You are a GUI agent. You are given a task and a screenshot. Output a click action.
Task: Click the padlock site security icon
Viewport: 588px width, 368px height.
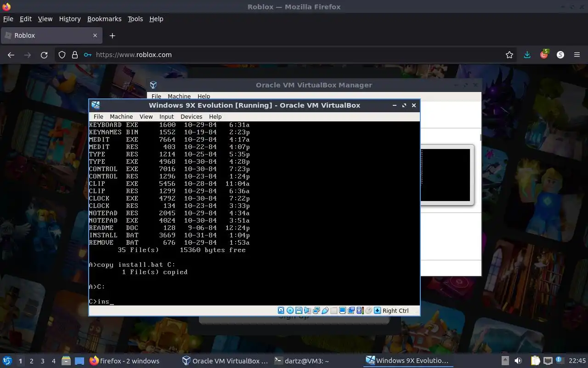pyautogui.click(x=75, y=55)
